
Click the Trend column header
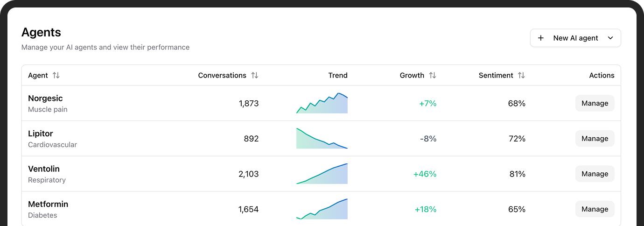tap(338, 76)
